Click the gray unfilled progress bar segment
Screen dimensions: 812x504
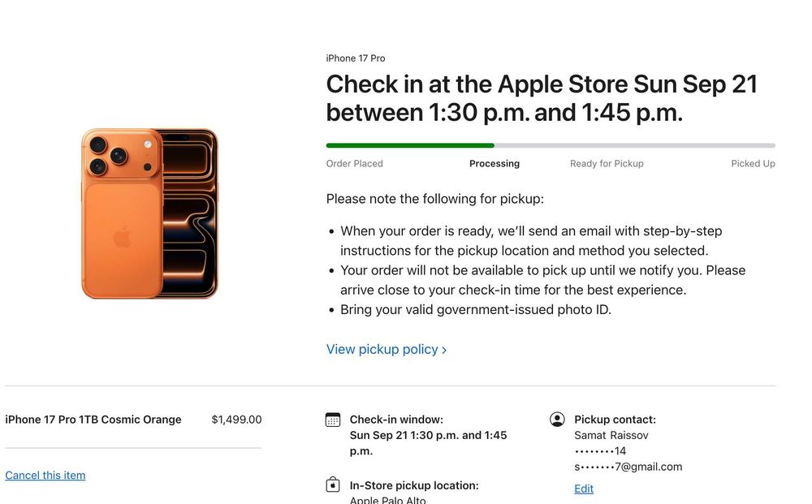click(x=633, y=145)
